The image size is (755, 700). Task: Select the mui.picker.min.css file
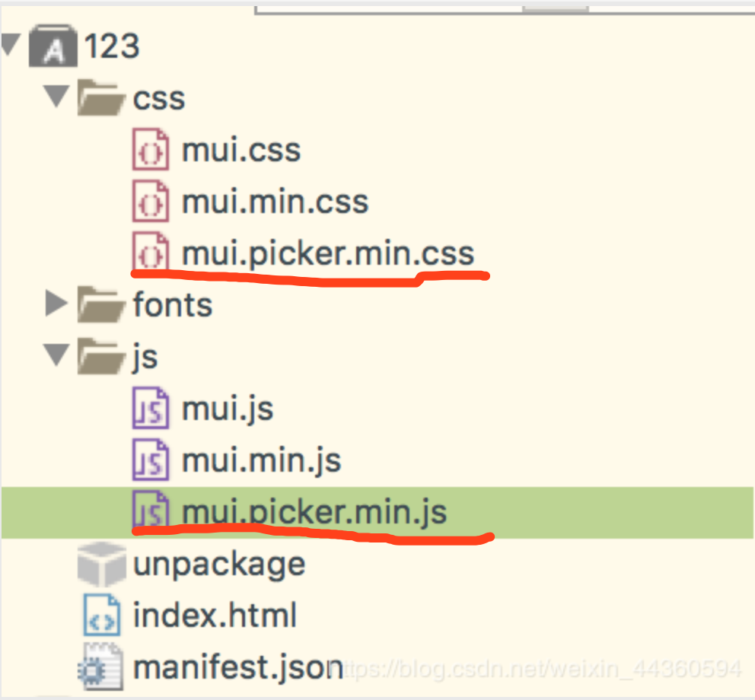327,253
